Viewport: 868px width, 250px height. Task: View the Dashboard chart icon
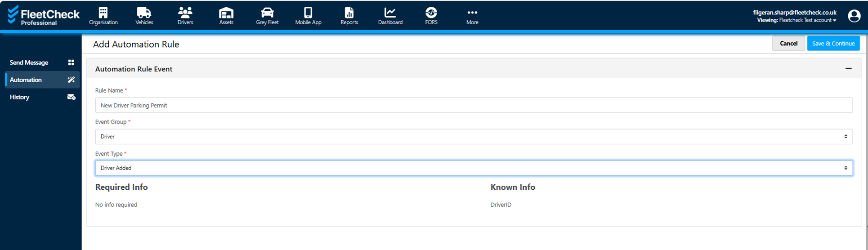[x=390, y=13]
